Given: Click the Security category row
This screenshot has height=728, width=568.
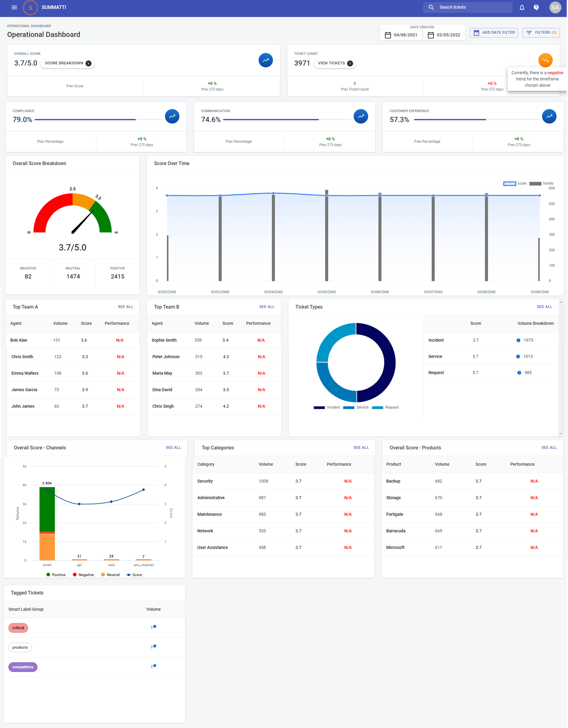Looking at the screenshot, I should (283, 481).
